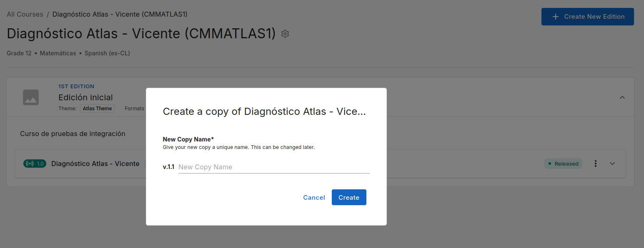Confirm the copy with Create button
The image size is (644, 248).
pos(349,197)
